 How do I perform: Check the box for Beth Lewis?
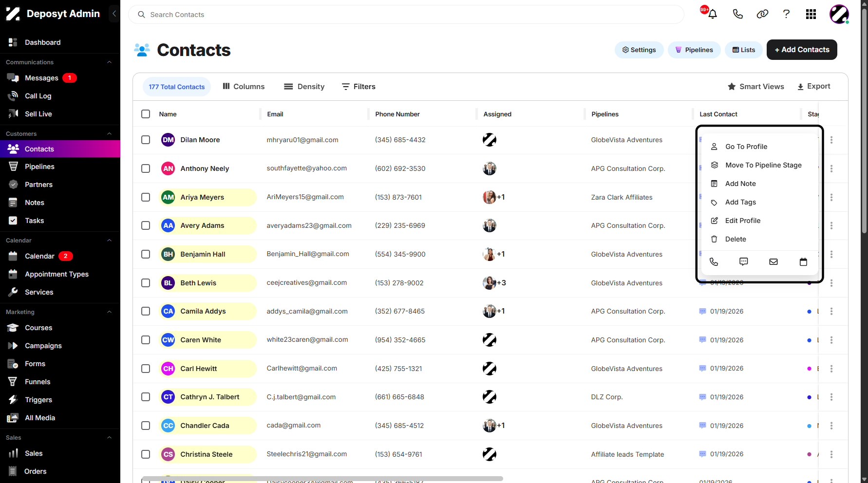[x=146, y=283]
